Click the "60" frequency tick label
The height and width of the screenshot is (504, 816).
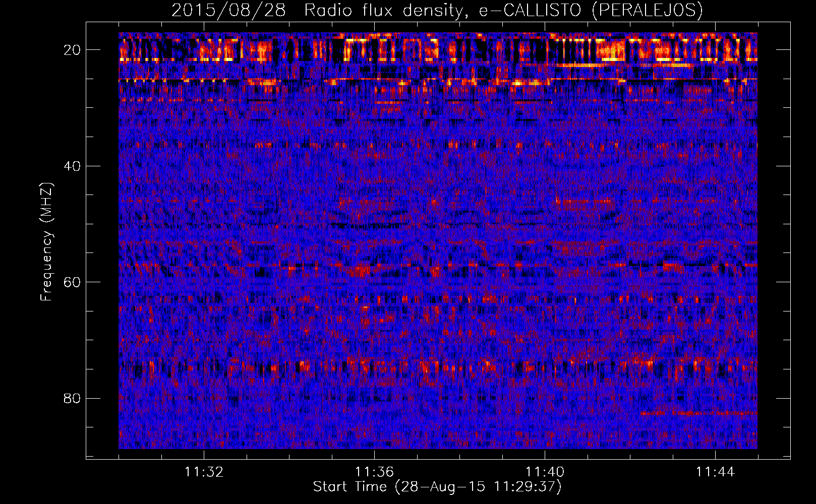click(73, 282)
